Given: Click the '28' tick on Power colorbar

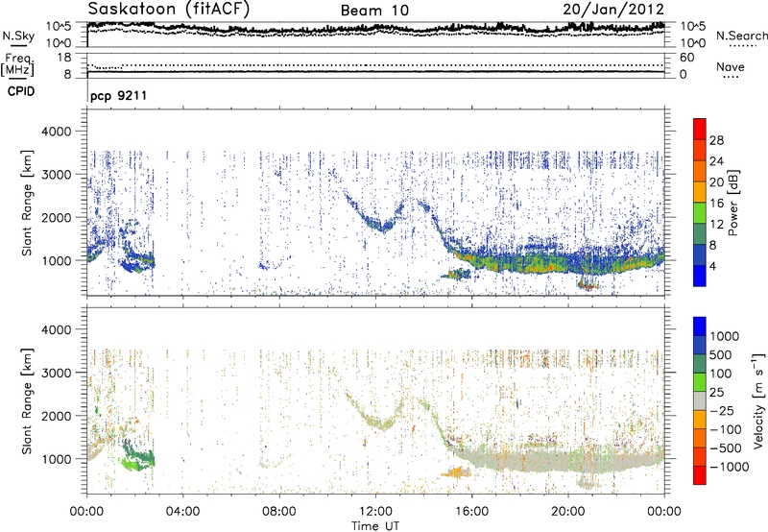Looking at the screenshot, I should pos(716,140).
